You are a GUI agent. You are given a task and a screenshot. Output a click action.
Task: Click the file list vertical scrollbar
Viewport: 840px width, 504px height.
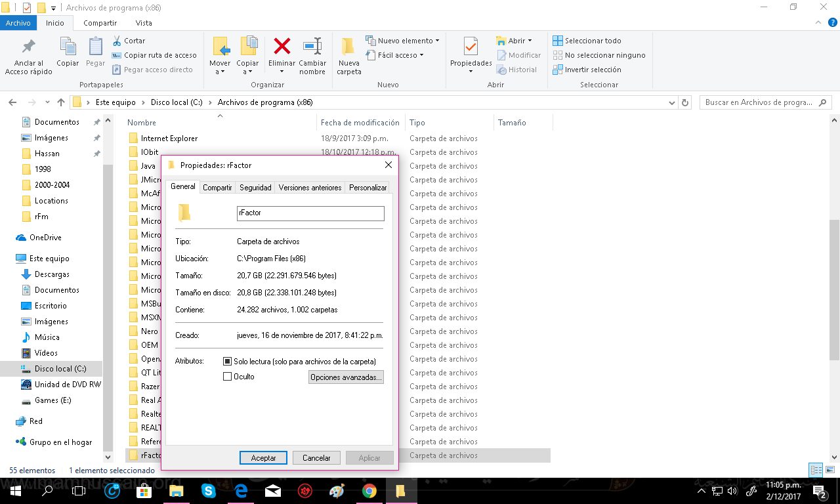point(834,289)
